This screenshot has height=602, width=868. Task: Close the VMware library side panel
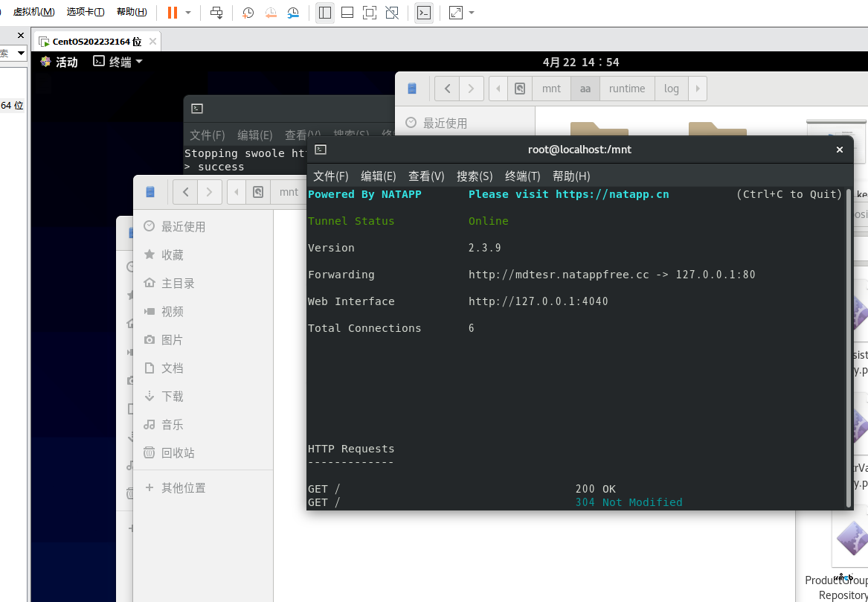pos(21,36)
